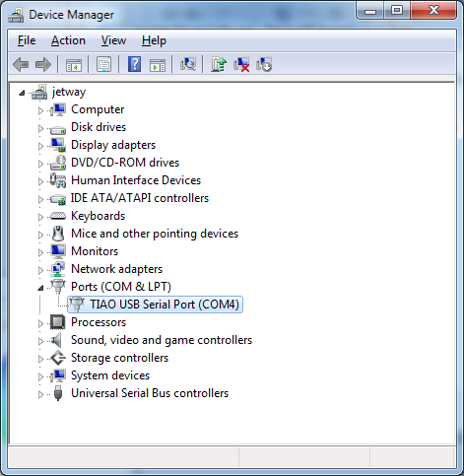Click the Forward arrow toolbar icon

pyautogui.click(x=43, y=64)
